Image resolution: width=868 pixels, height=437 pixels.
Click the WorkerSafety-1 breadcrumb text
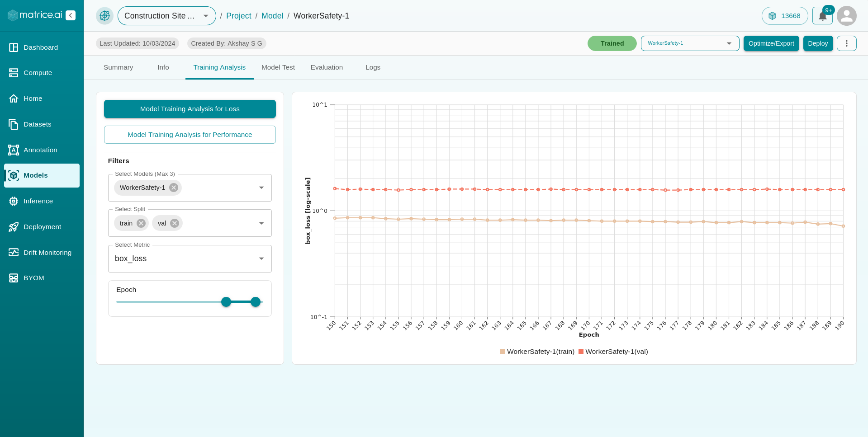pyautogui.click(x=321, y=16)
